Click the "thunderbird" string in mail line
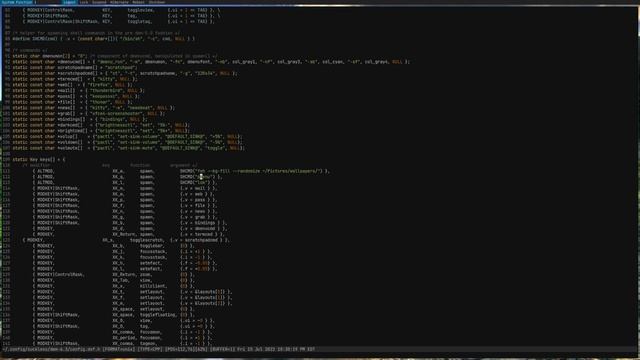 (x=105, y=91)
